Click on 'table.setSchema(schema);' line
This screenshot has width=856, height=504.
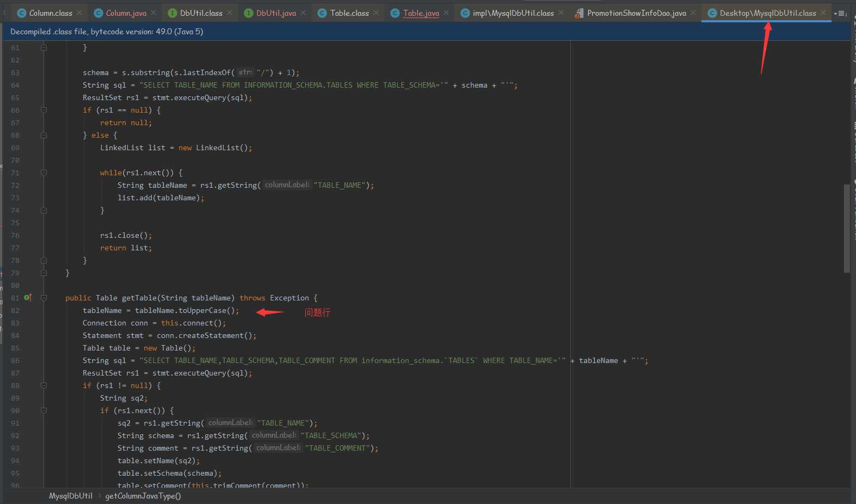(169, 473)
